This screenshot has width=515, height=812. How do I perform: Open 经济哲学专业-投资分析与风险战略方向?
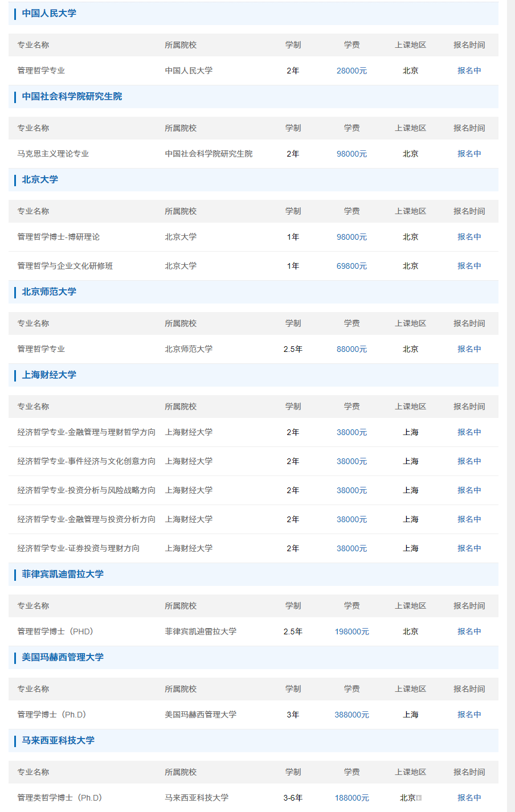pos(86,490)
